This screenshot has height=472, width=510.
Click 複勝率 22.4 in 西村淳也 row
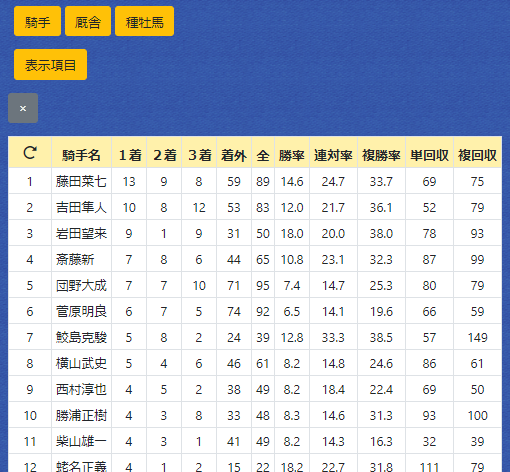click(381, 390)
